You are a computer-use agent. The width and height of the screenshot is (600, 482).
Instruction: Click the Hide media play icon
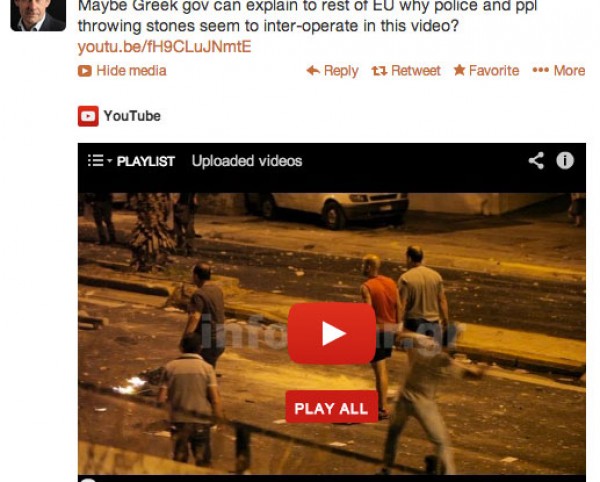pyautogui.click(x=85, y=71)
